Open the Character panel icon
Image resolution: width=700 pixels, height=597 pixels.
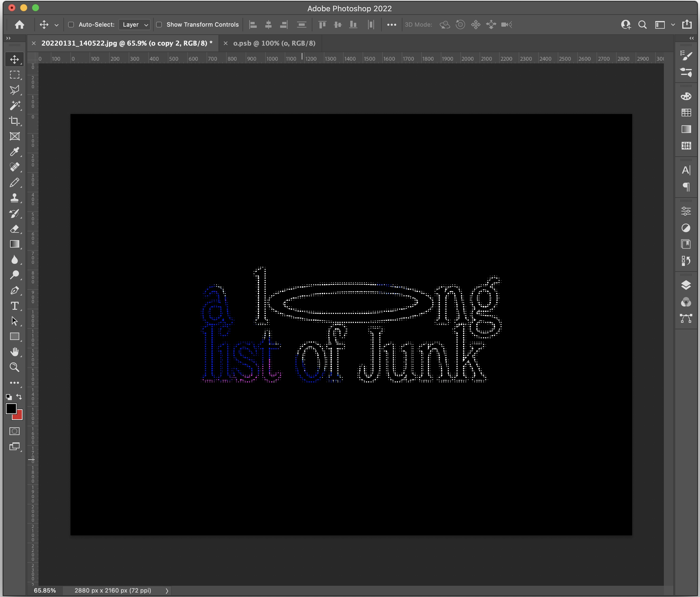pos(686,170)
